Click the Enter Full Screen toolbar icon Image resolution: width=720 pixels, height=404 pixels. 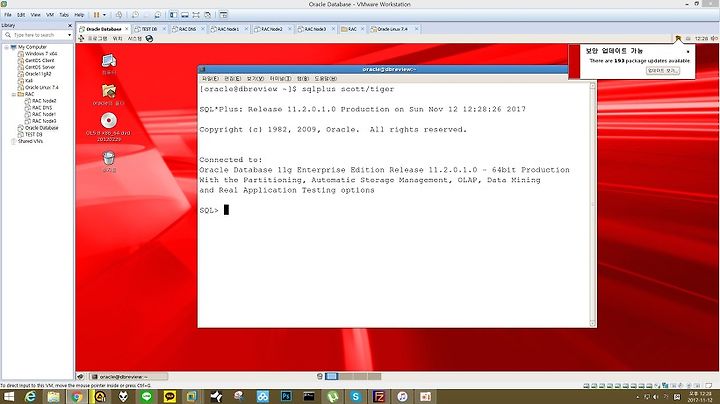coord(196,15)
